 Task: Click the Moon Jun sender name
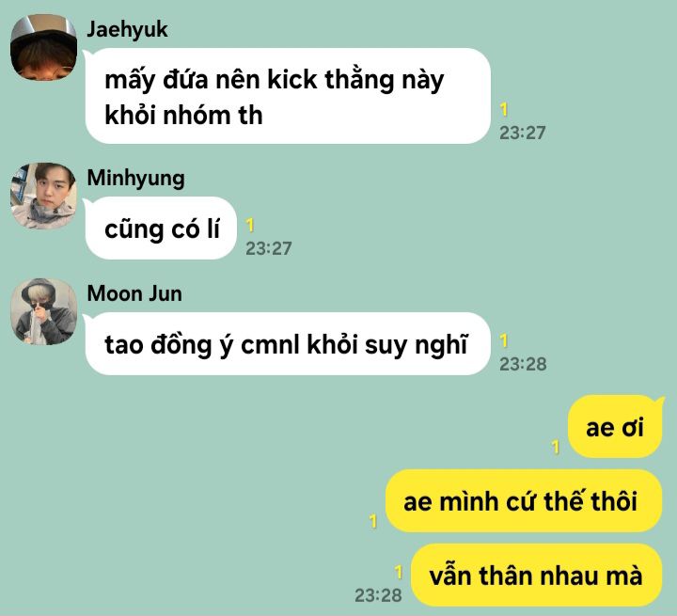coord(134,293)
